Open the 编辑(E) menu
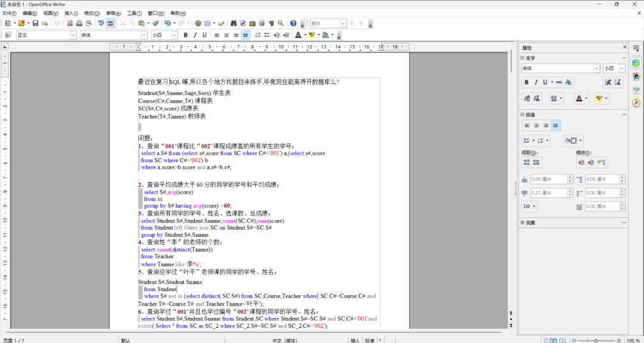Screen dimensions: 644x343 tap(30, 13)
